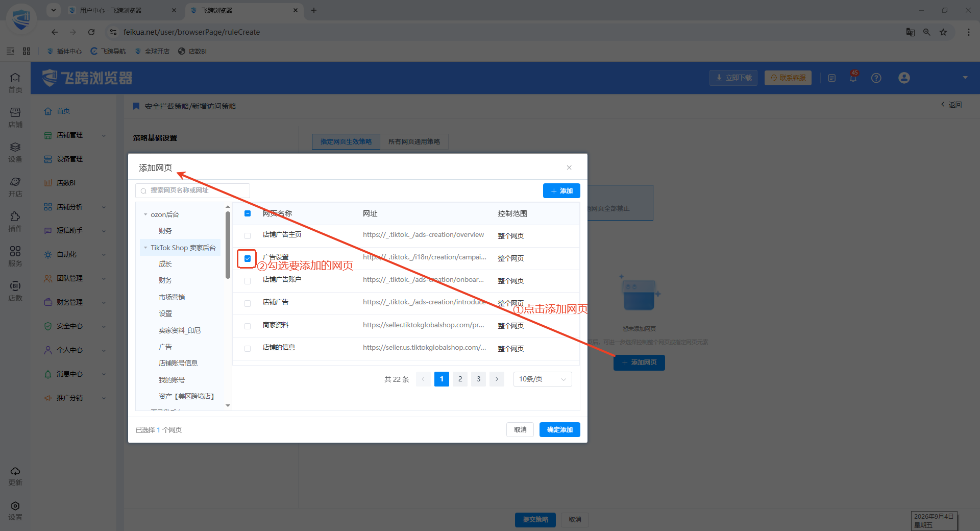Open the 开店 rocket icon in sidebar
This screenshot has height=531, width=980.
(x=15, y=187)
